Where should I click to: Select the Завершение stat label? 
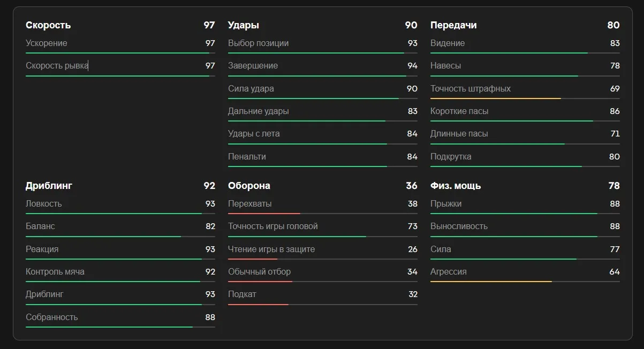click(x=253, y=66)
